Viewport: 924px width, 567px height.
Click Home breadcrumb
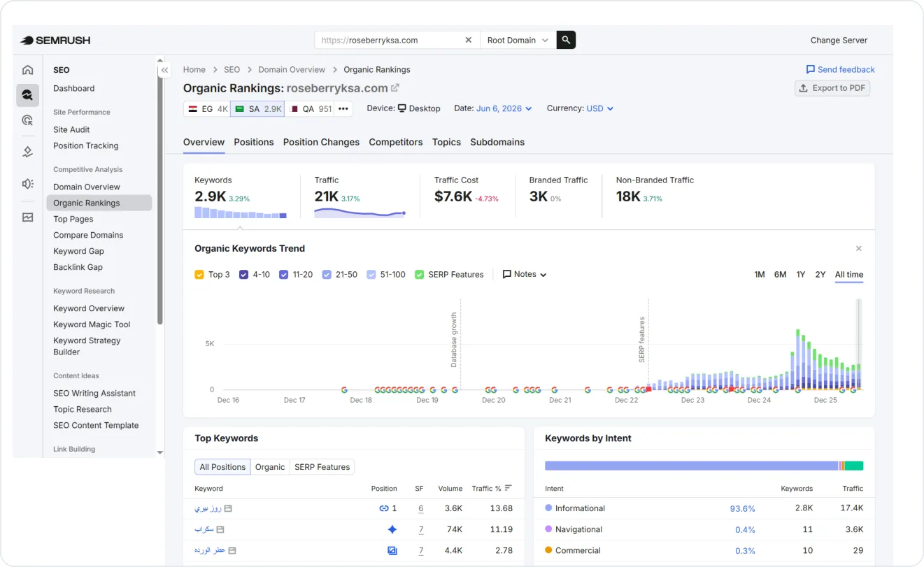click(x=194, y=70)
